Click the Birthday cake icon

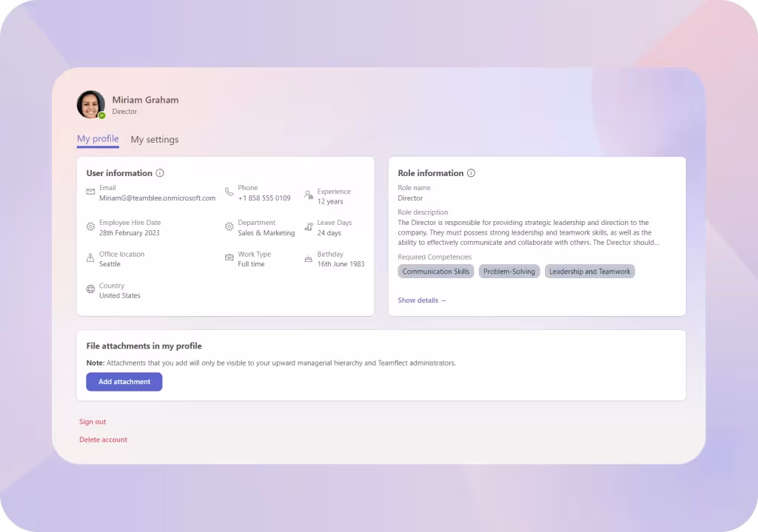click(x=309, y=259)
